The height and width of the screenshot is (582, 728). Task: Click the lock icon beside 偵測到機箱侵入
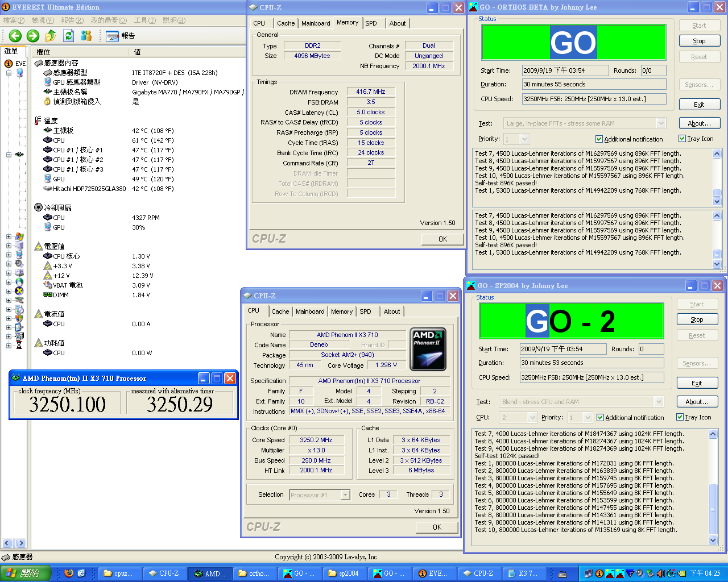tap(48, 101)
